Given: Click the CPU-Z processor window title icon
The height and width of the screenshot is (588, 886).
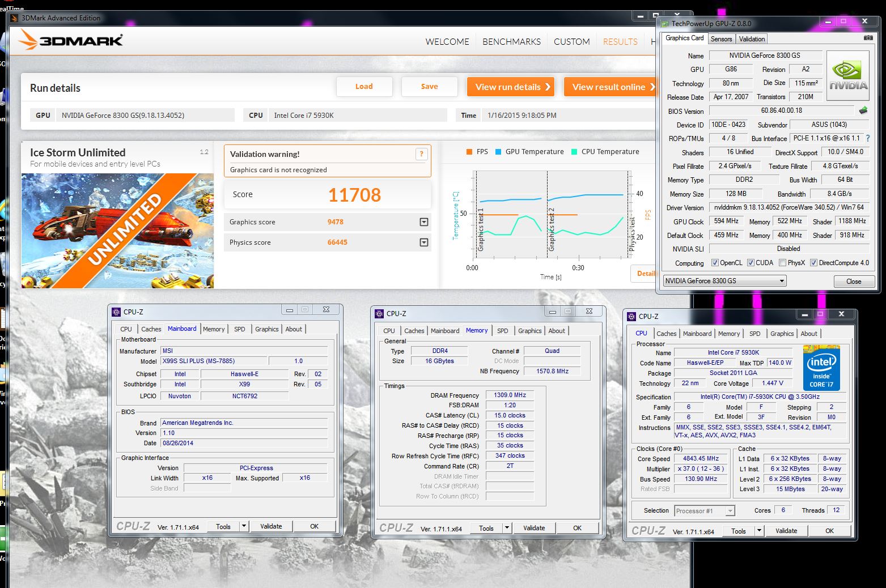Looking at the screenshot, I should click(631, 316).
